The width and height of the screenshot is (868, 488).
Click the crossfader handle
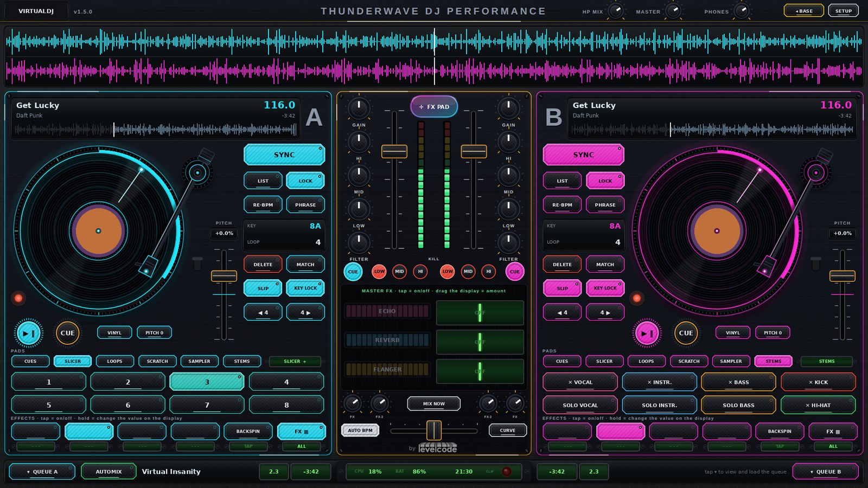coord(433,431)
